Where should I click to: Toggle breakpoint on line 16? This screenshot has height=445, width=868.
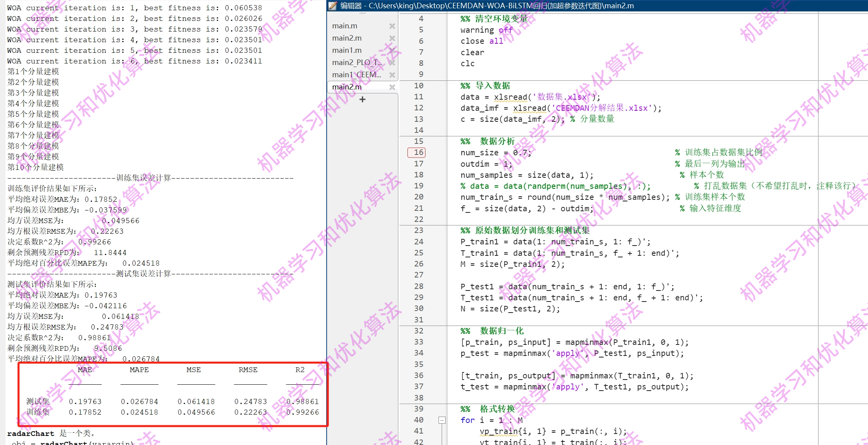click(417, 153)
